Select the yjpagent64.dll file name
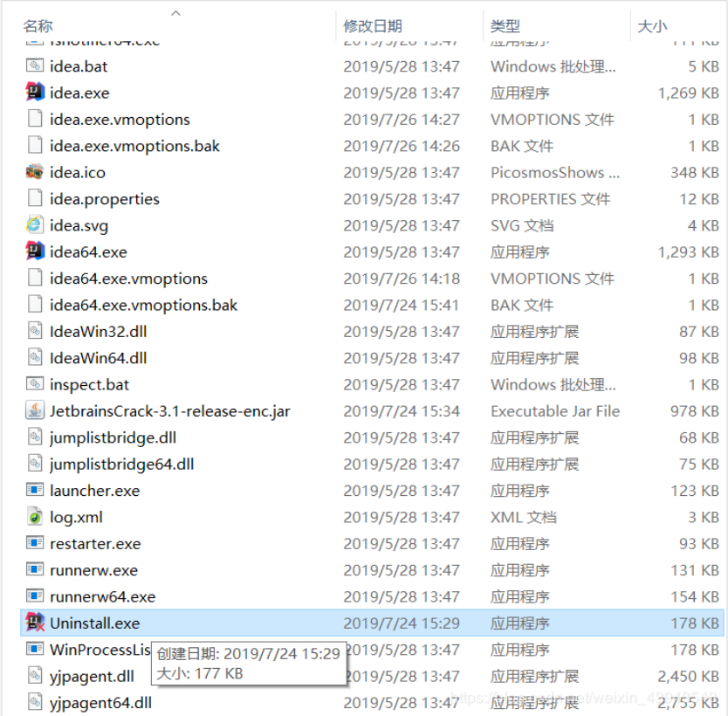Screen dimensions: 728x716 (100, 702)
